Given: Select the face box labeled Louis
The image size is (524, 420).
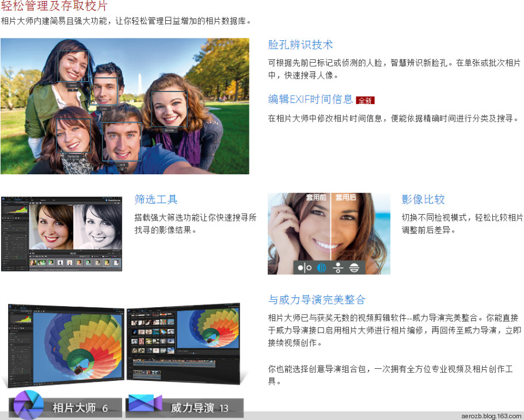Looking at the screenshot, I should [104, 91].
